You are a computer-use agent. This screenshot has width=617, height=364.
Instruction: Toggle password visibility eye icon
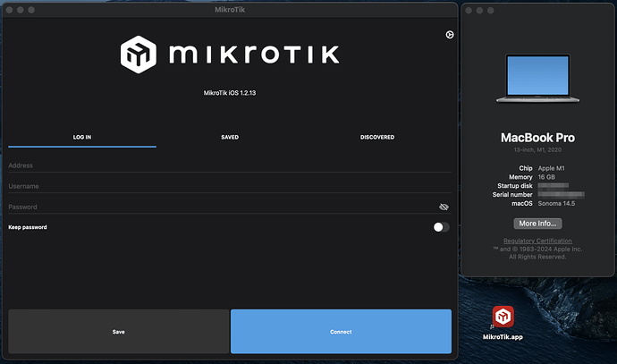point(444,207)
